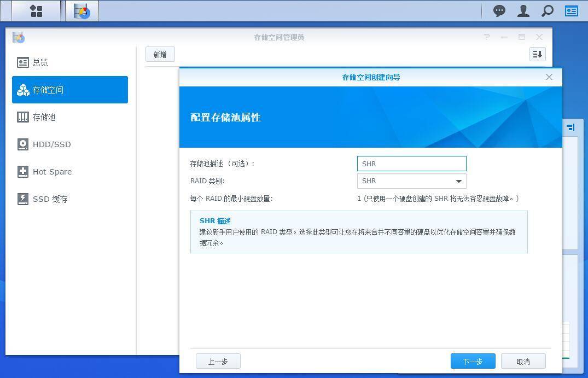
Task: Open the notifications chat bubble icon
Action: pos(499,11)
